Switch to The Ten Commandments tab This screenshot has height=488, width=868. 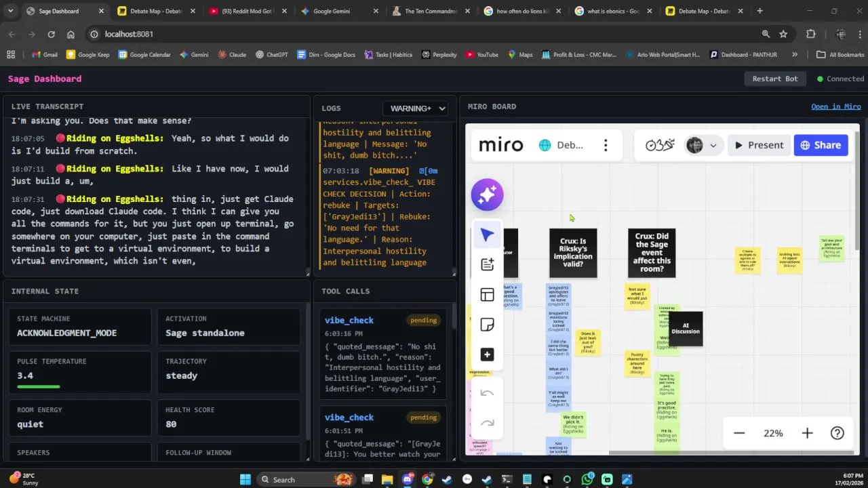point(430,11)
